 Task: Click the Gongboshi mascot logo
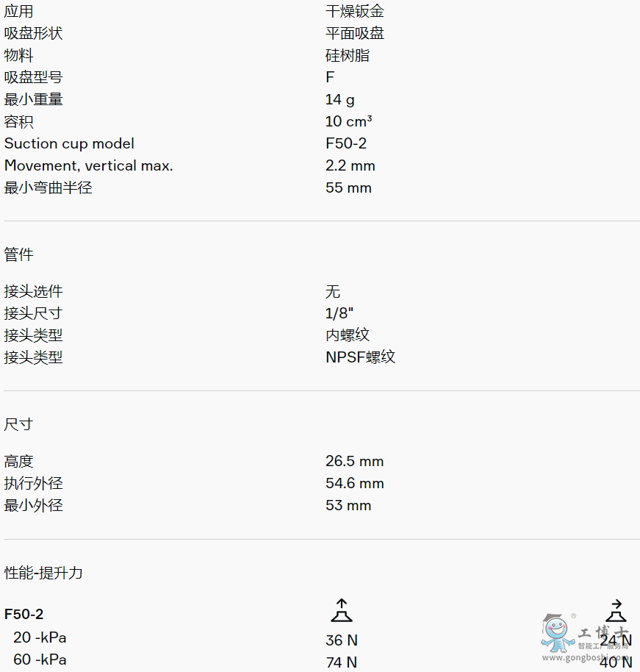[556, 631]
